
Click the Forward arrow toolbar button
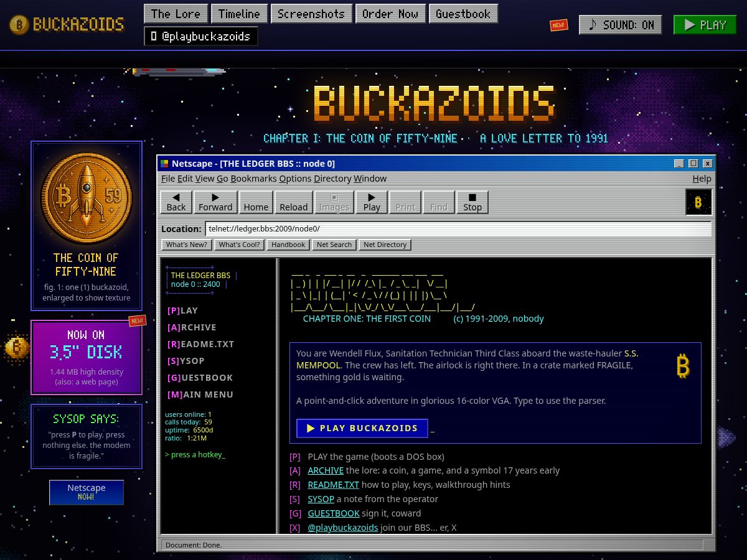point(215,202)
